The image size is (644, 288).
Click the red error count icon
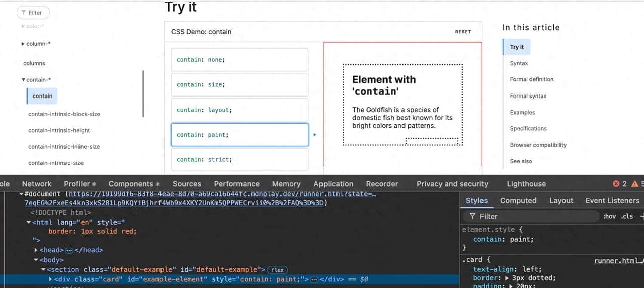pos(616,184)
